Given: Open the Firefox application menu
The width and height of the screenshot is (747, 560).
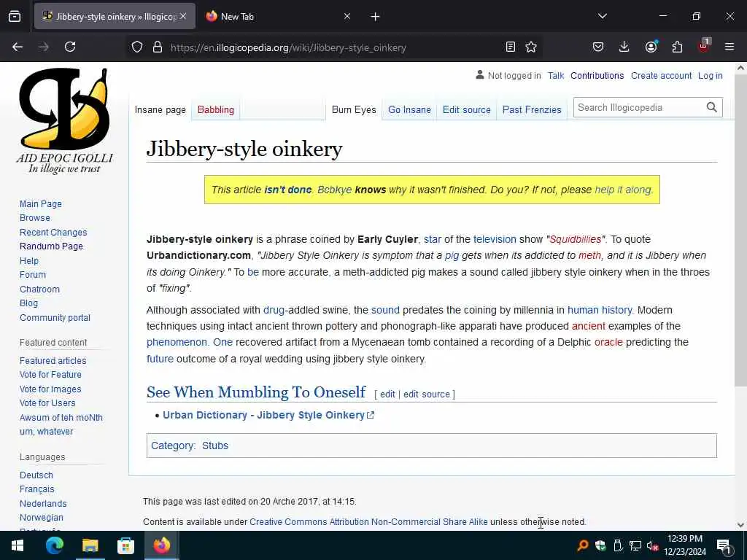Looking at the screenshot, I should coord(729,47).
